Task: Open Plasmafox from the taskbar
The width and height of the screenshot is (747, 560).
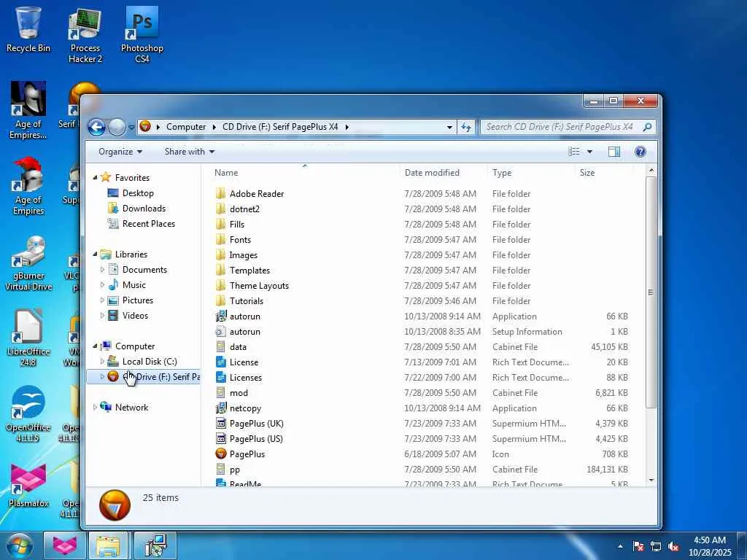Action: (64, 545)
